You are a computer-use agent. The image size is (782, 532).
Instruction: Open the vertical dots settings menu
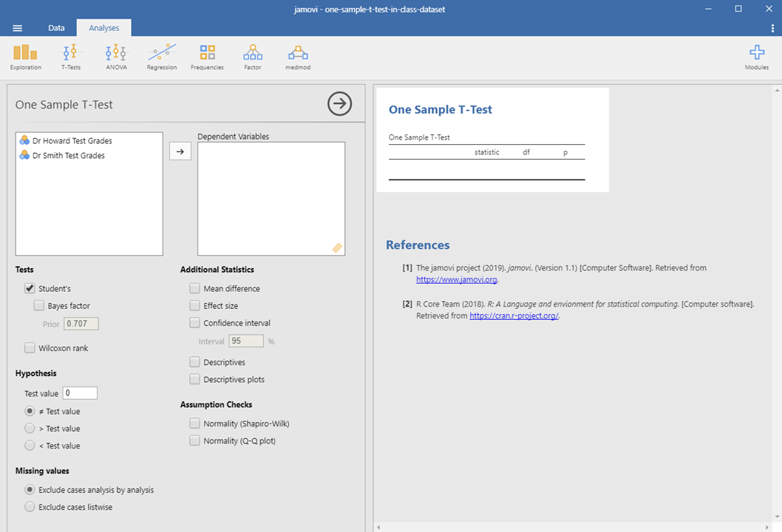pos(772,28)
